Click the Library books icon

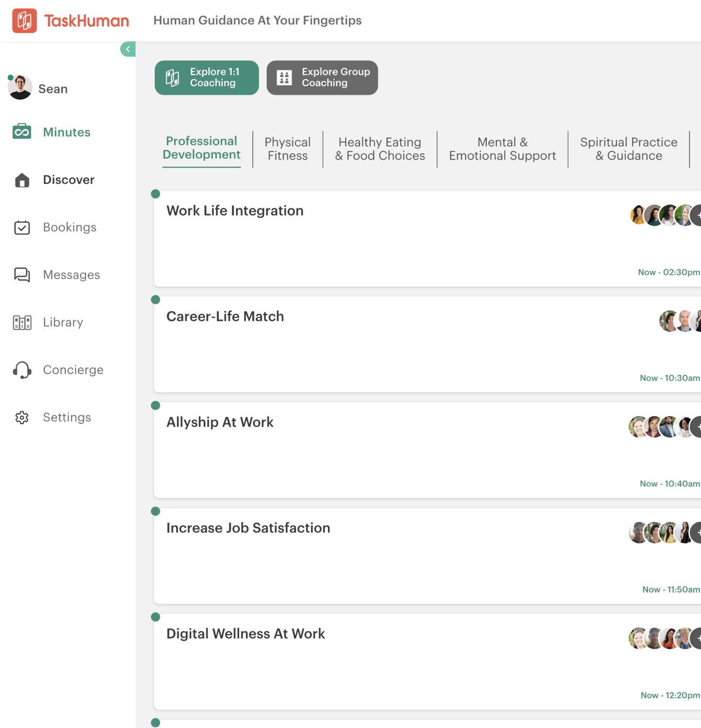click(x=22, y=322)
